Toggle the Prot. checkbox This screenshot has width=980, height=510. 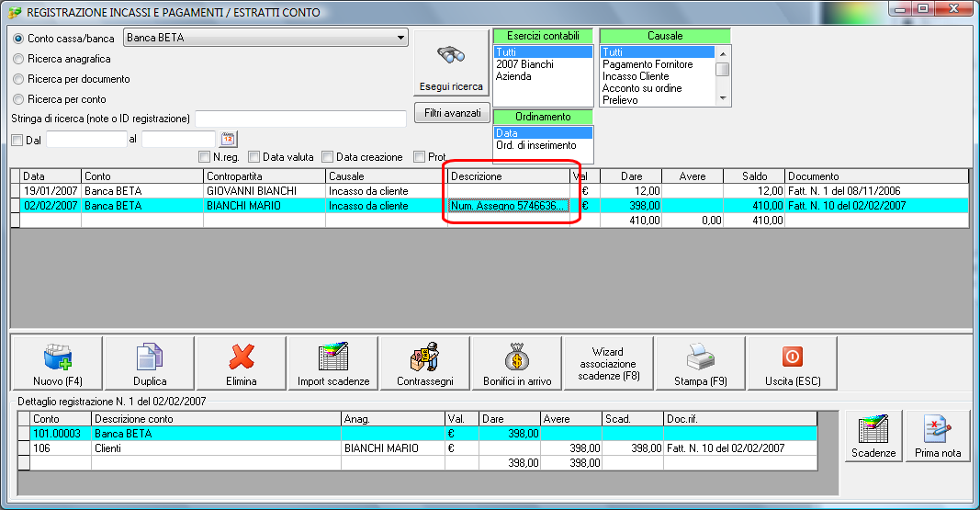pyautogui.click(x=420, y=156)
